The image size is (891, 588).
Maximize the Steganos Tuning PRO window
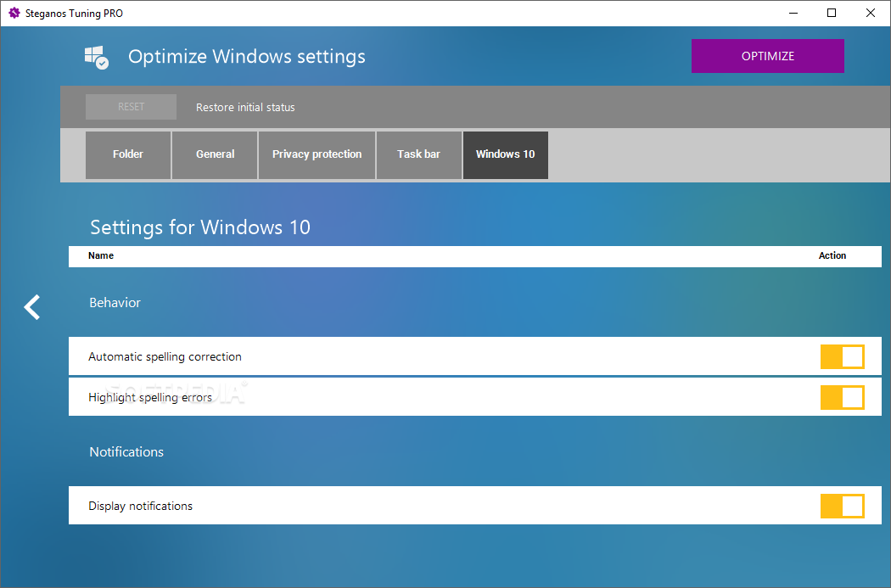(x=832, y=13)
